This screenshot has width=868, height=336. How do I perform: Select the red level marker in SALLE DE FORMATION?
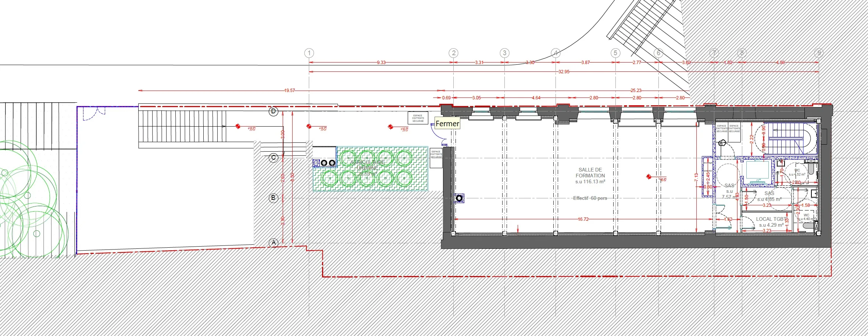pos(649,177)
